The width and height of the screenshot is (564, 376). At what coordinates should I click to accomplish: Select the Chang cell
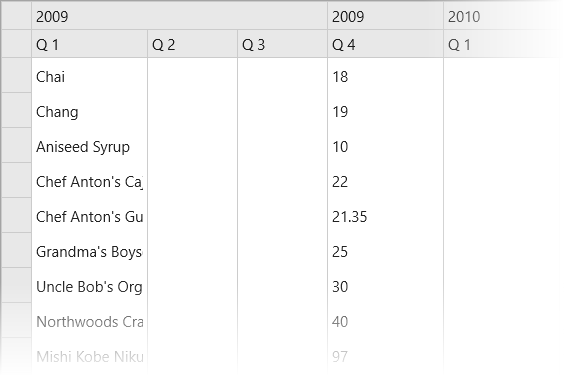90,112
